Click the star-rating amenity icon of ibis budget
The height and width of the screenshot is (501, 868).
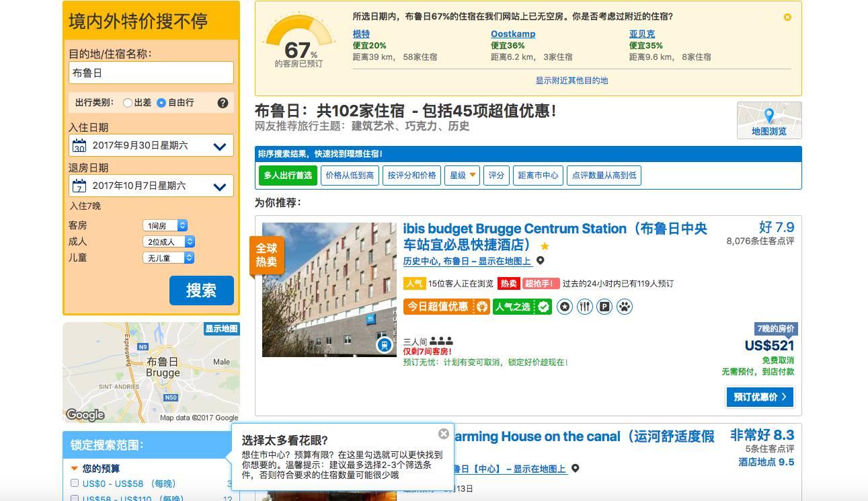[x=565, y=307]
